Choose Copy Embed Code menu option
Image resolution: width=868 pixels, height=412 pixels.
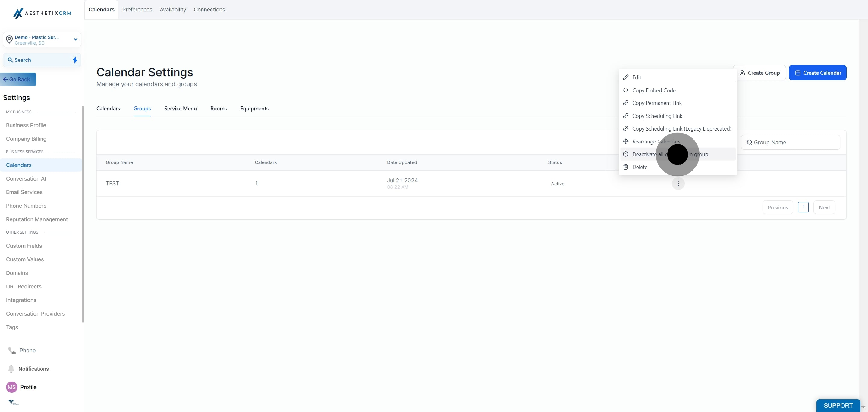coord(654,90)
